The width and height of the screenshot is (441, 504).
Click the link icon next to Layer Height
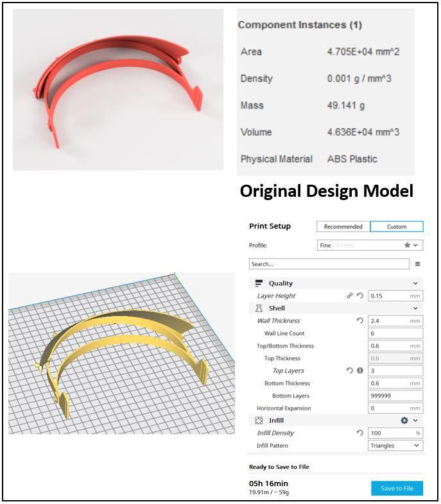pos(350,296)
